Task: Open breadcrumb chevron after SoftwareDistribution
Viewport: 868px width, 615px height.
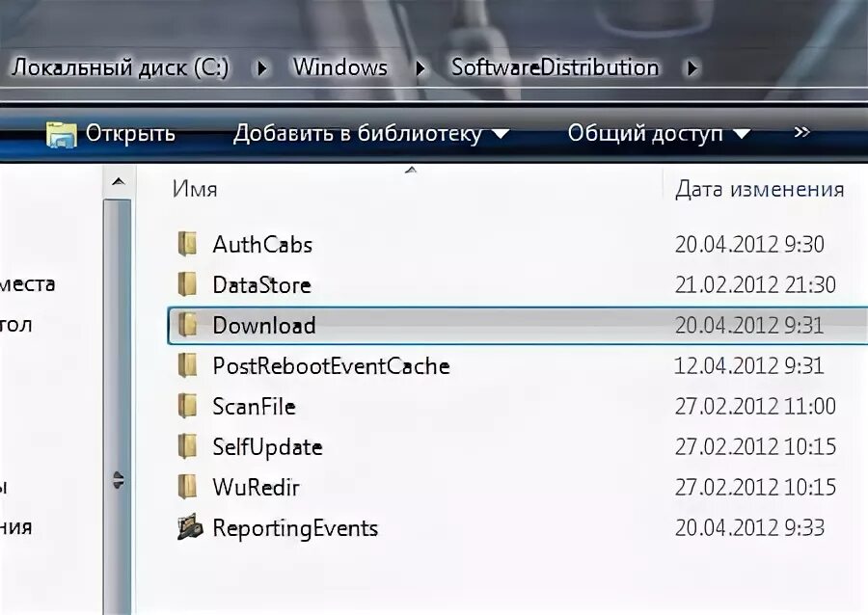Action: 691,67
